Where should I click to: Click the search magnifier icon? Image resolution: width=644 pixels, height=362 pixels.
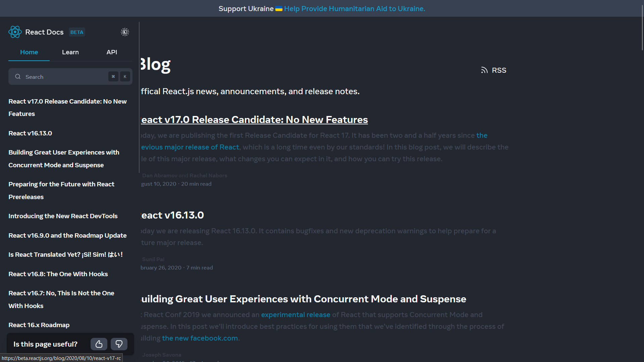(x=18, y=76)
